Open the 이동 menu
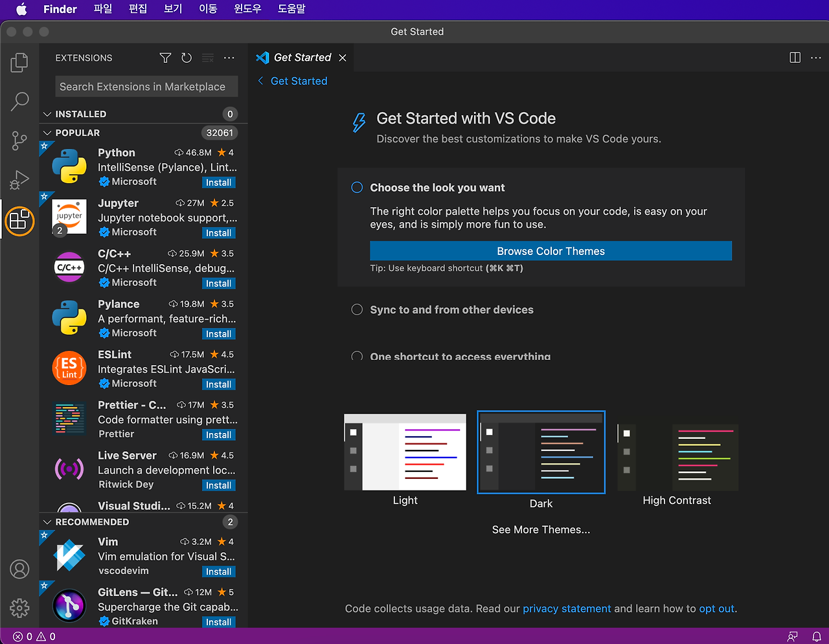 click(x=208, y=9)
